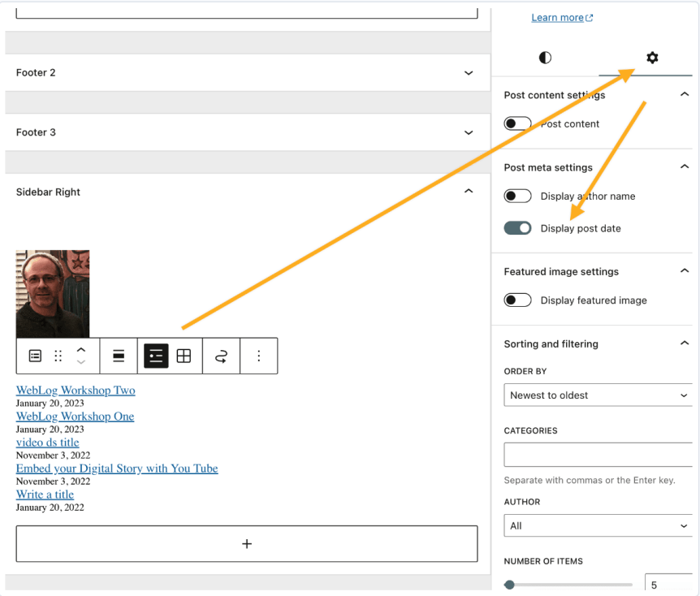Open the WebLog Workshop Two post link

tap(76, 391)
